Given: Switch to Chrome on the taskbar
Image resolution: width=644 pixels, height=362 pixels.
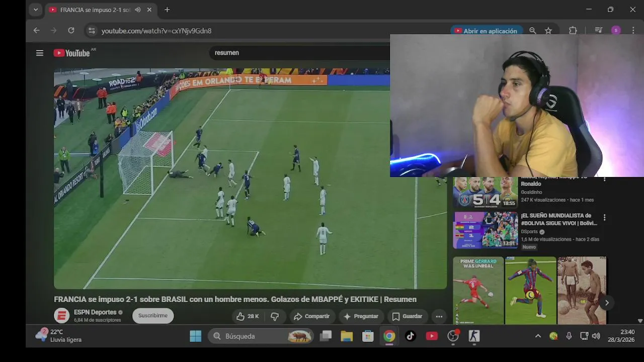Looking at the screenshot, I should point(389,336).
